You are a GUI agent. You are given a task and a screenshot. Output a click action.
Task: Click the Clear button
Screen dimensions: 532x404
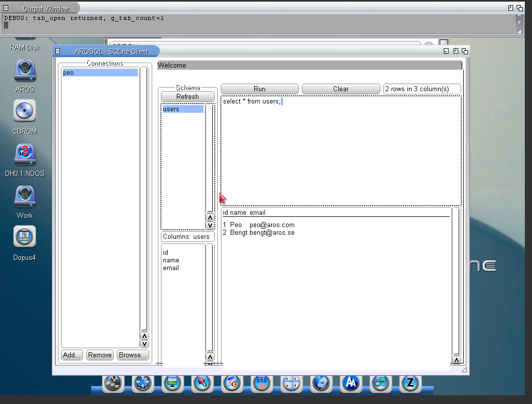[341, 89]
